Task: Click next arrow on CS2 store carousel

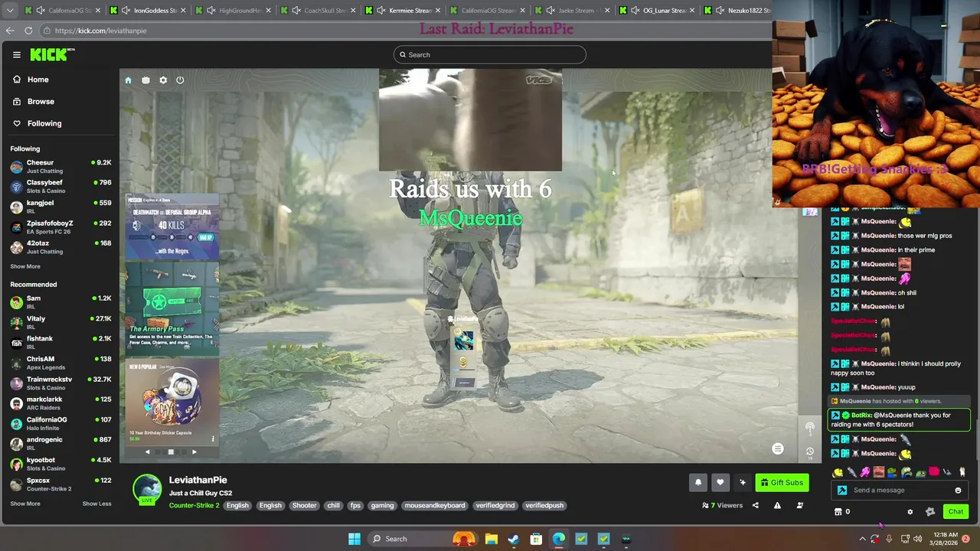Action: (194, 452)
